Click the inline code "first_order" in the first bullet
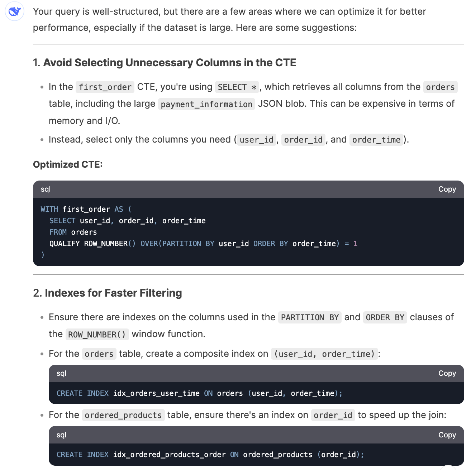 (105, 87)
